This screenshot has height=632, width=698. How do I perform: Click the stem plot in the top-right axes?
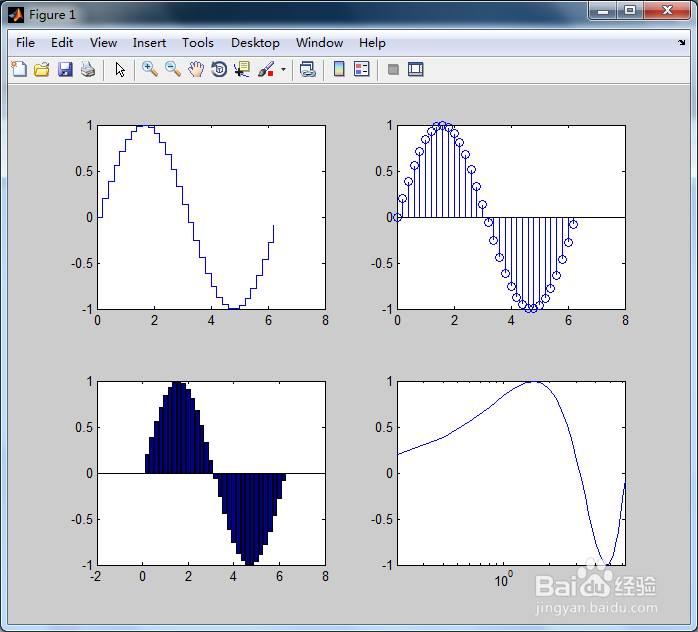[511, 217]
